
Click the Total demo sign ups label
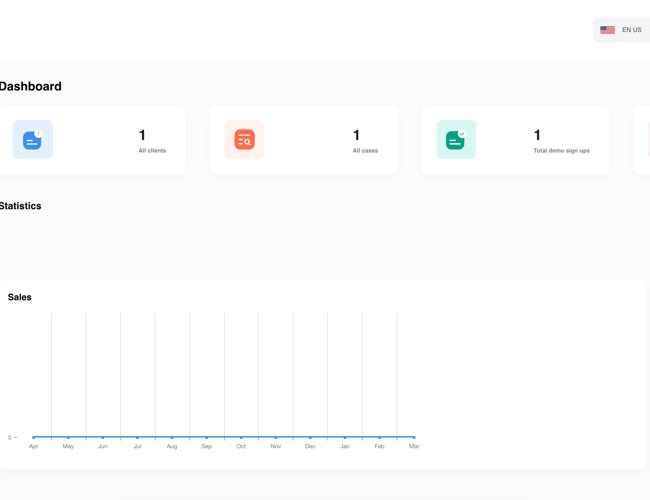click(561, 151)
